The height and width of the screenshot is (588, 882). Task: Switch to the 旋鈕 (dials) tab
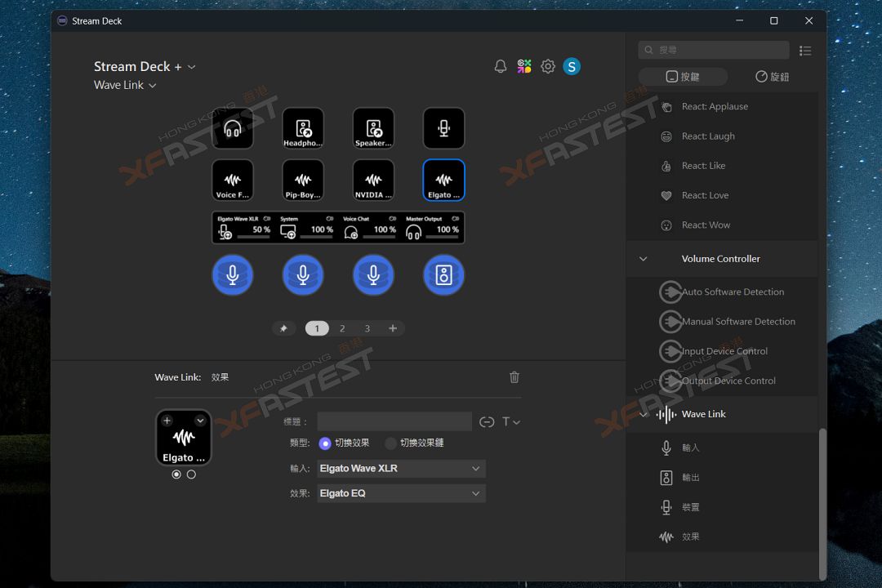click(x=772, y=77)
